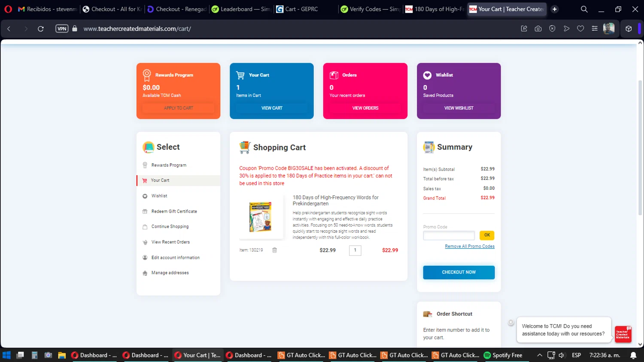
Task: Open the extensions cube icon
Action: [629, 29]
